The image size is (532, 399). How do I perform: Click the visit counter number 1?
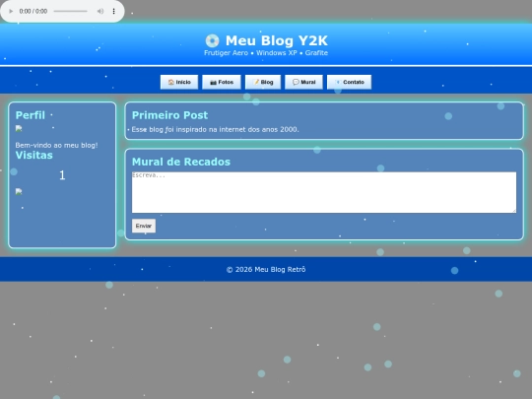coord(62,175)
